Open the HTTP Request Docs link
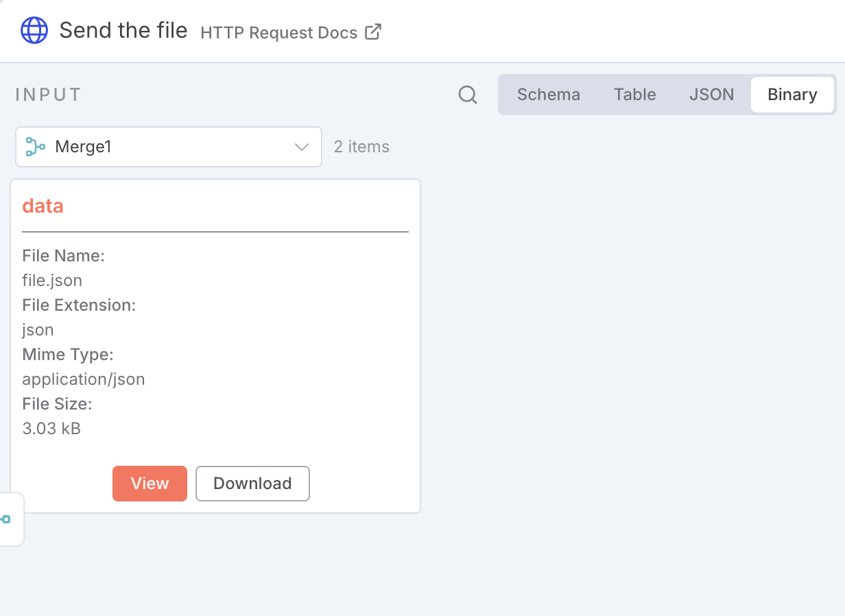This screenshot has height=616, width=845. (x=278, y=33)
